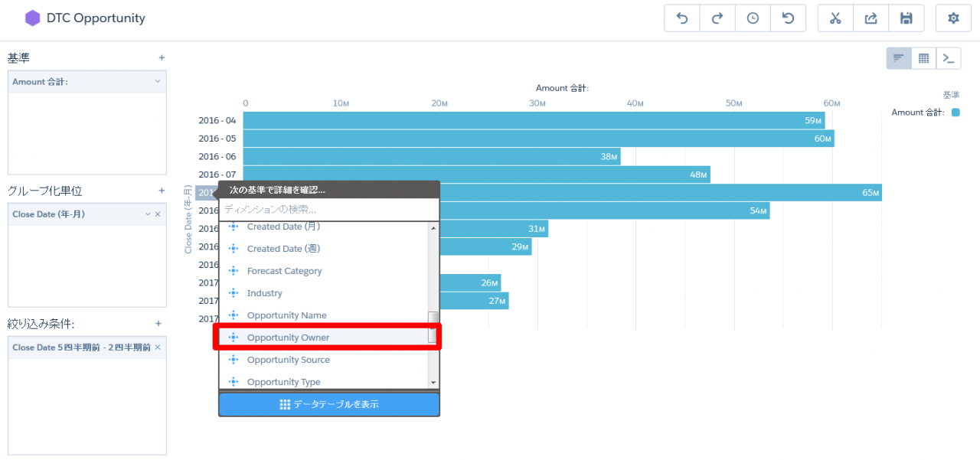The height and width of the screenshot is (460, 980).
Task: Click the bar showing 54M
Action: click(605, 210)
